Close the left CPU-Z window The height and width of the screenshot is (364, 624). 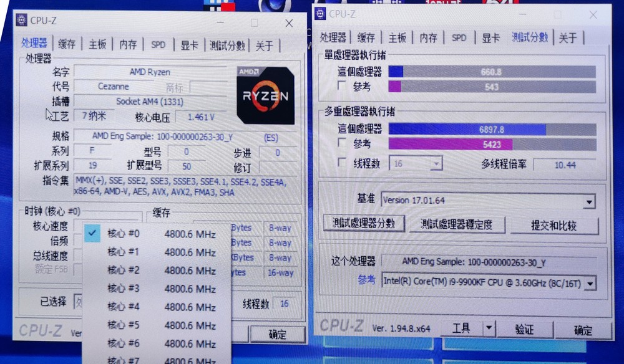(x=290, y=24)
